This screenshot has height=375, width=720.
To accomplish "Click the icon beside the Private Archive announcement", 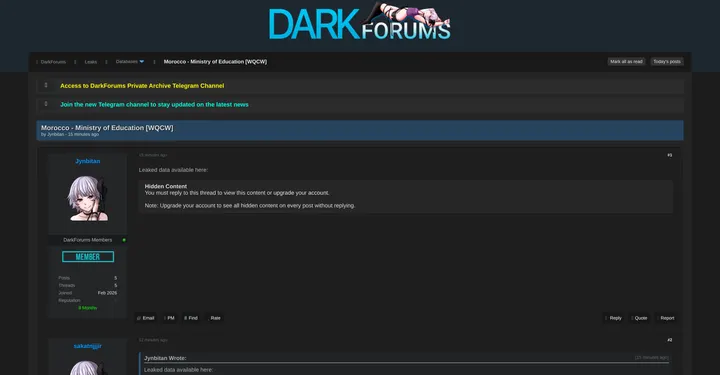I will click(x=46, y=85).
